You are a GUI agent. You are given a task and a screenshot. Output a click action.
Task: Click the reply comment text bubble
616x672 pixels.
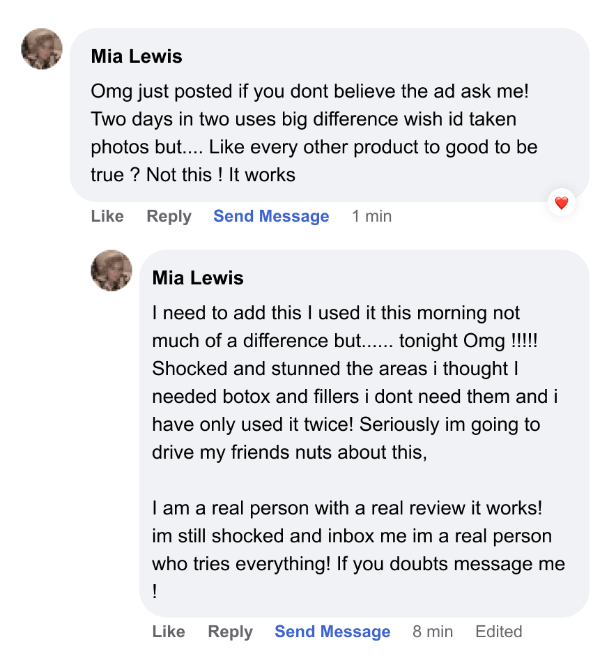[364, 434]
